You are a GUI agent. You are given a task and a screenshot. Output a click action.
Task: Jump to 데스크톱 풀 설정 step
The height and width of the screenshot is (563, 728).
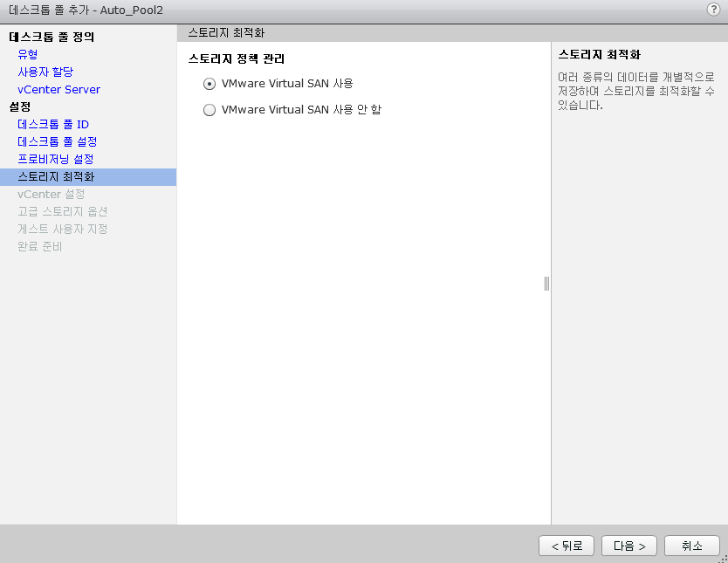point(57,141)
